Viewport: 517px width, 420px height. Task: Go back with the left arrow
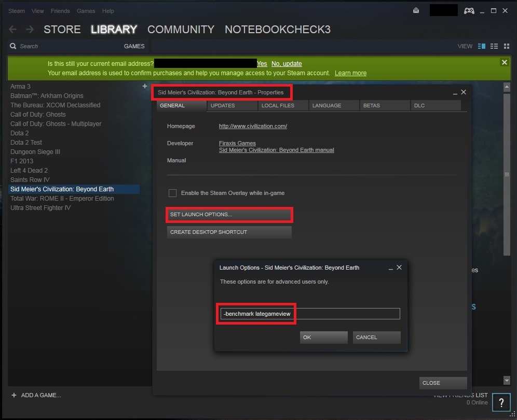[13, 30]
